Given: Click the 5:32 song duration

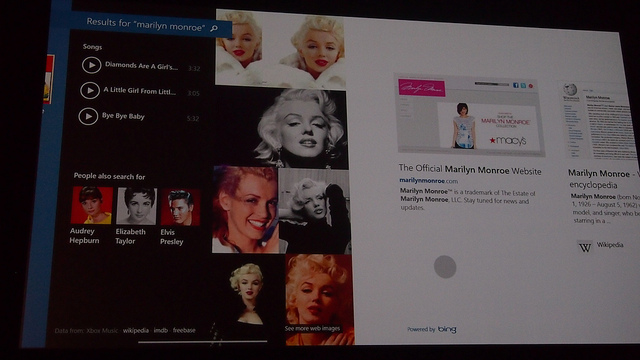Looking at the screenshot, I should [193, 118].
